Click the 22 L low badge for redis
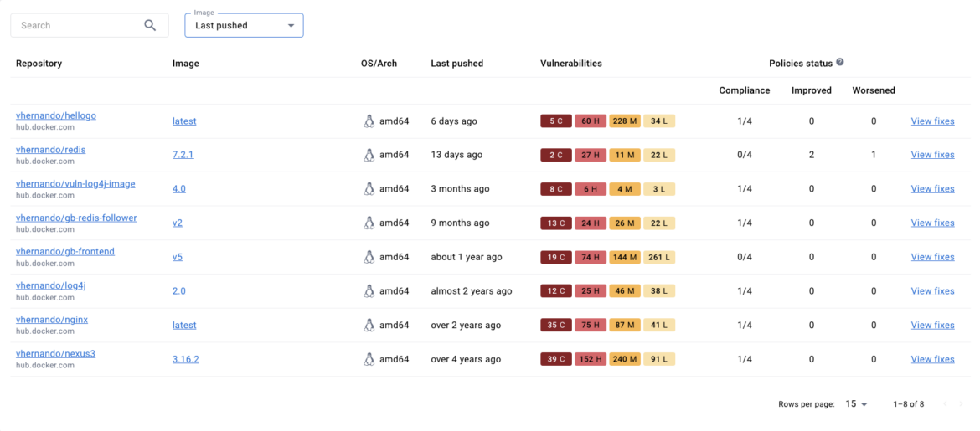 click(x=659, y=155)
